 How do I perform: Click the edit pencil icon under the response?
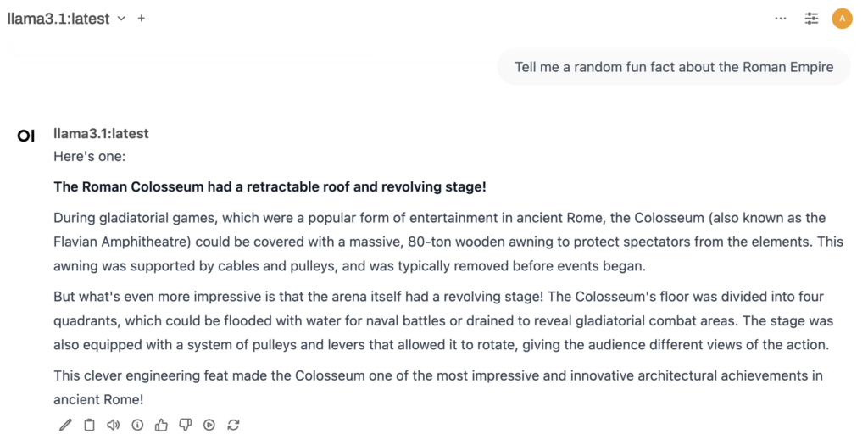65,425
